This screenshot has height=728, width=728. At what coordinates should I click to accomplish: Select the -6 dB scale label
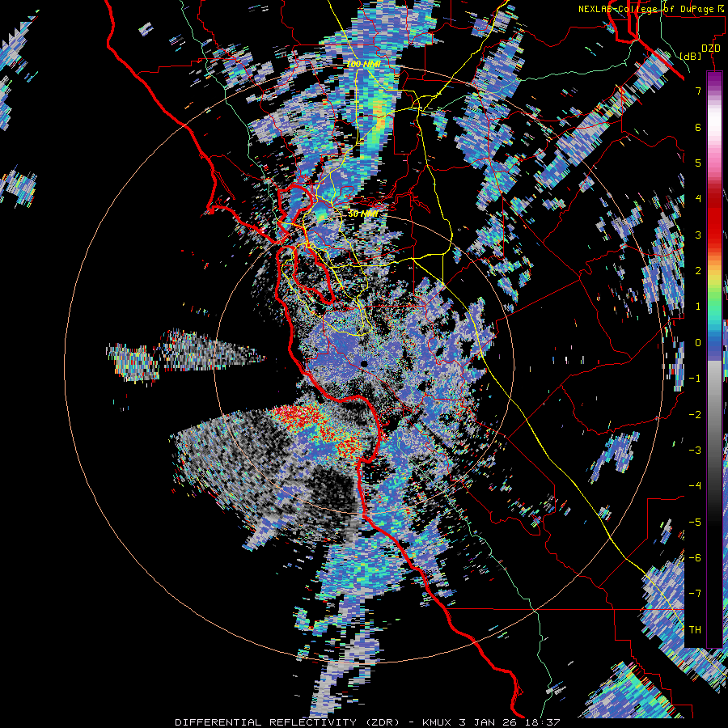coord(695,557)
